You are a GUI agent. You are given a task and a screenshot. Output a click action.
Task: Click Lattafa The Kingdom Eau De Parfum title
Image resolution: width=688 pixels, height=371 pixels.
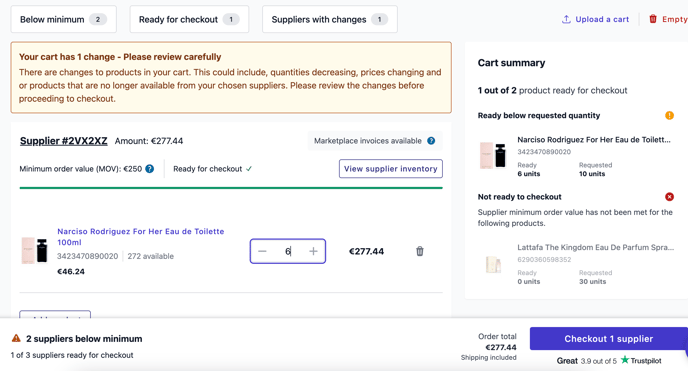[595, 247]
